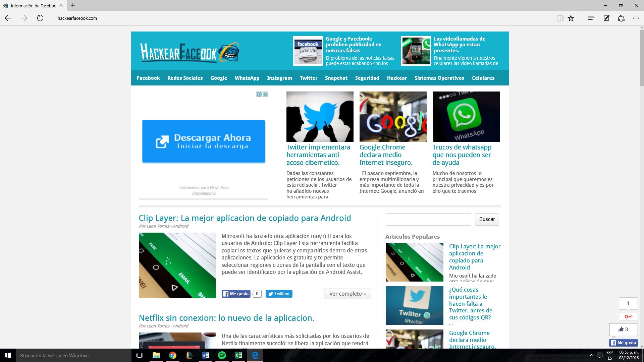Click the Google neon sign thumbnail
Image resolution: width=644 pixels, height=362 pixels.
click(393, 117)
